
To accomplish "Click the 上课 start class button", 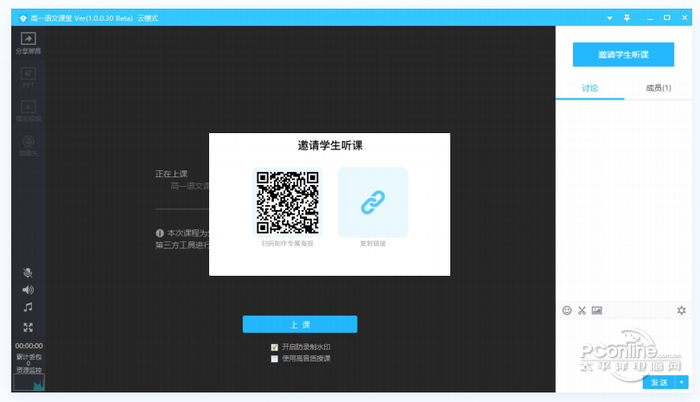I will pos(300,324).
